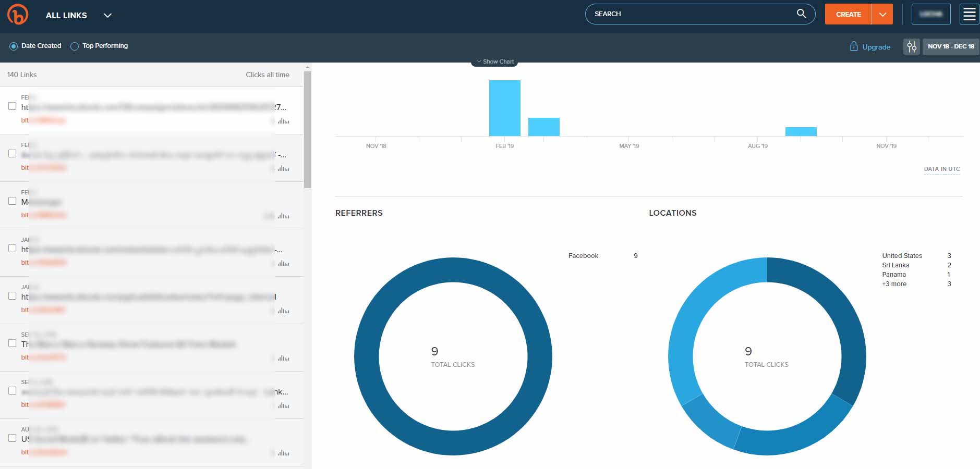Open the filter sliders icon

(x=911, y=46)
